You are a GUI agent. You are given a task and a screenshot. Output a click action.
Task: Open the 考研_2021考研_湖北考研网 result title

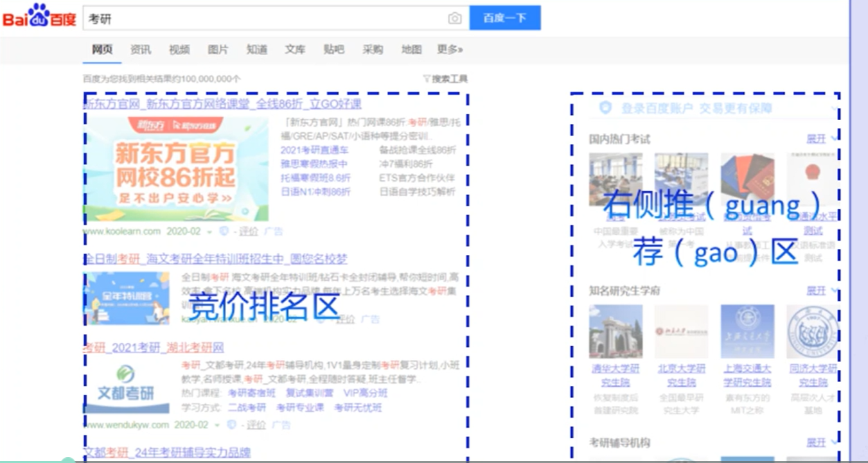(x=154, y=348)
